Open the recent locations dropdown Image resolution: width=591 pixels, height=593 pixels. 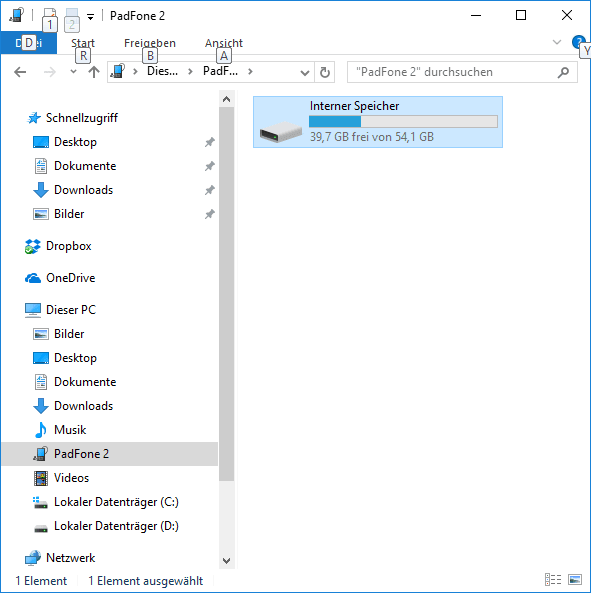[73, 72]
